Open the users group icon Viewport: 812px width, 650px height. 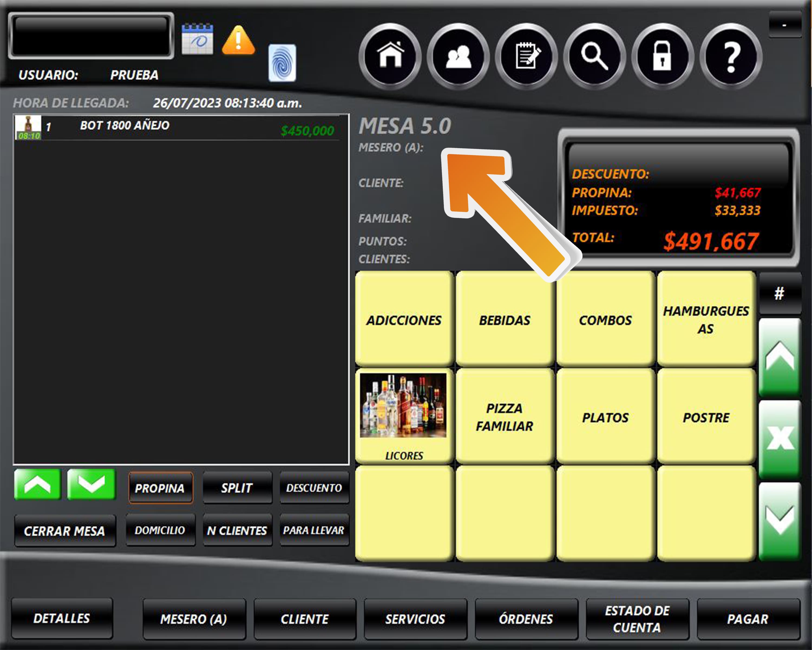coord(458,56)
